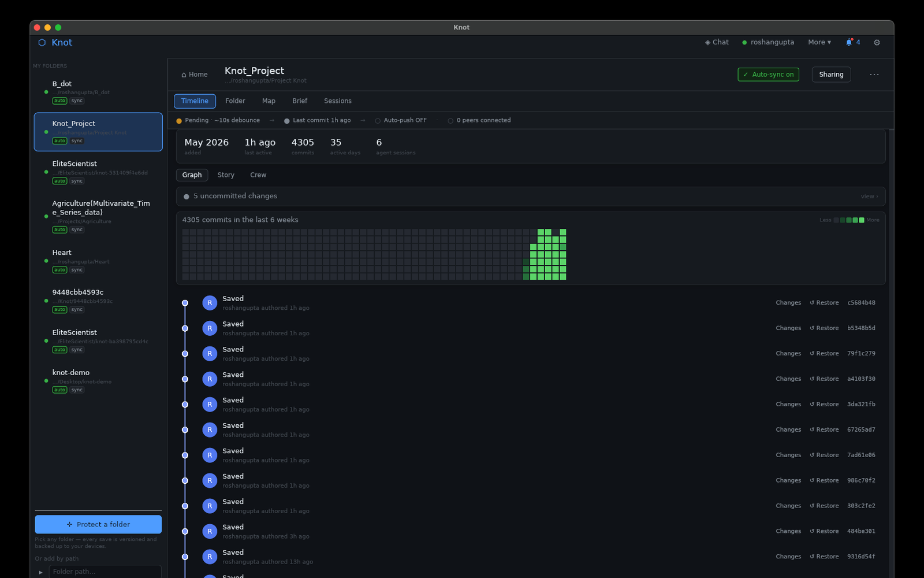Toggle sync badge on B_dot
This screenshot has height=578, width=924.
pyautogui.click(x=77, y=101)
